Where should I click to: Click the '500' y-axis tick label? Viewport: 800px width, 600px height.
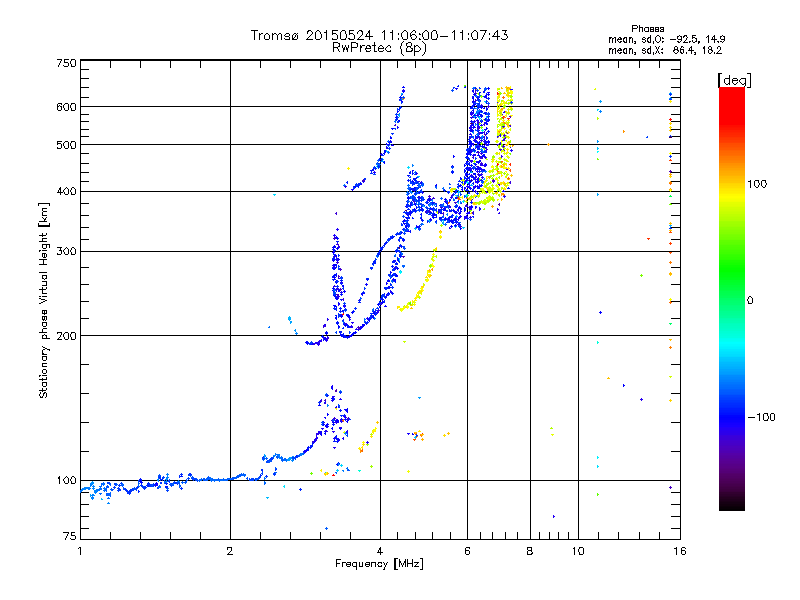click(67, 145)
